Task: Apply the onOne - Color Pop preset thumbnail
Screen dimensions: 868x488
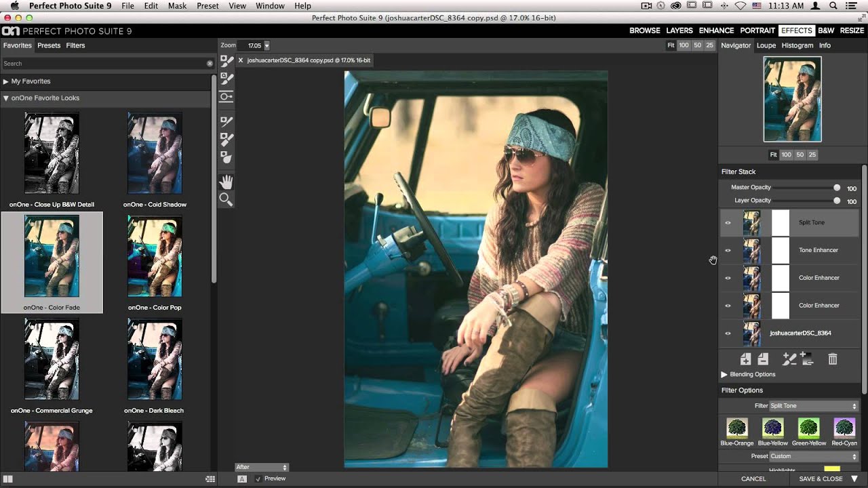Action: point(155,256)
